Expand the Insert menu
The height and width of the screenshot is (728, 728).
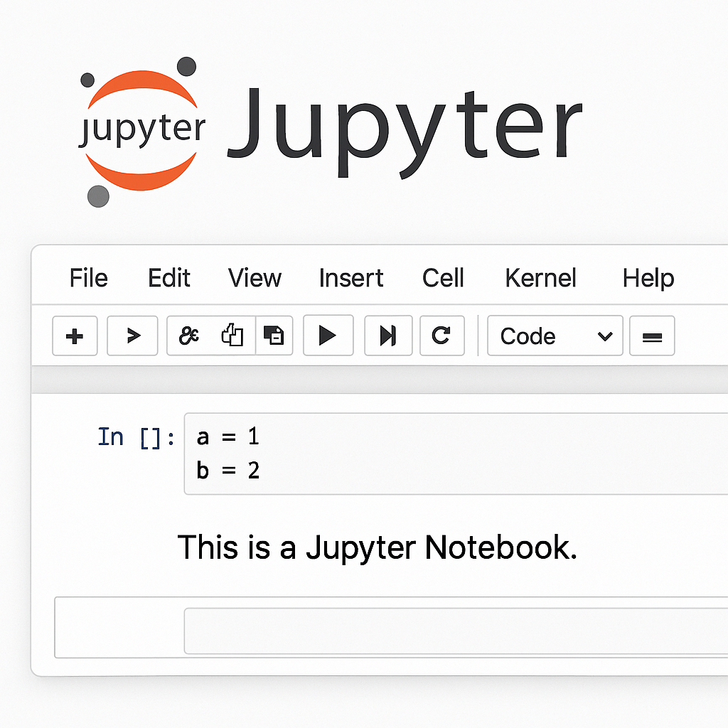click(350, 278)
